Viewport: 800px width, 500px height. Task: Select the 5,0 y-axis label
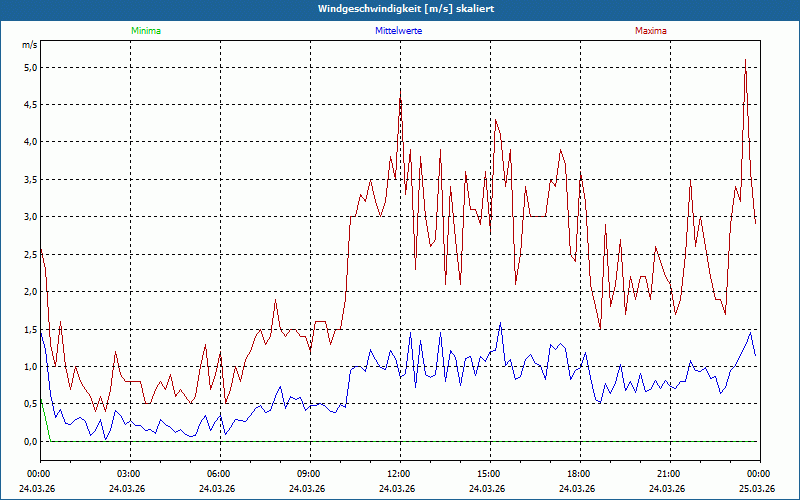pyautogui.click(x=30, y=67)
